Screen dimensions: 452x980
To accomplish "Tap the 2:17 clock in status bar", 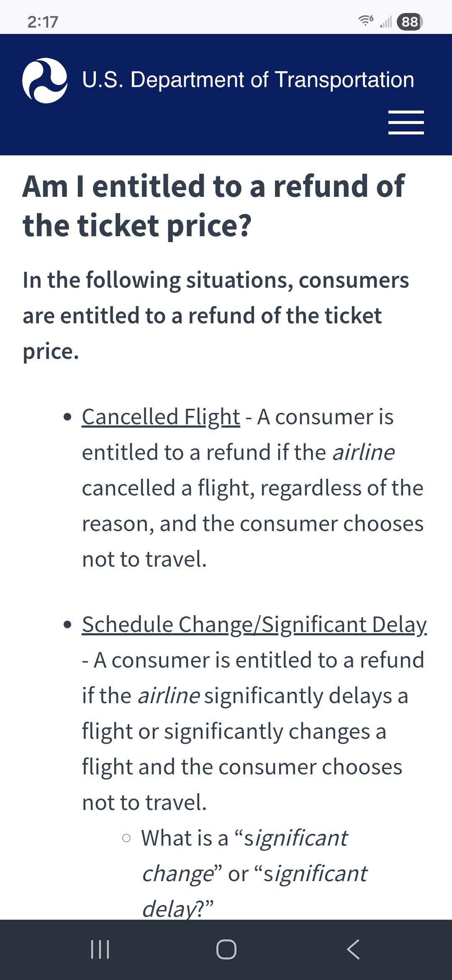I will pyautogui.click(x=43, y=22).
